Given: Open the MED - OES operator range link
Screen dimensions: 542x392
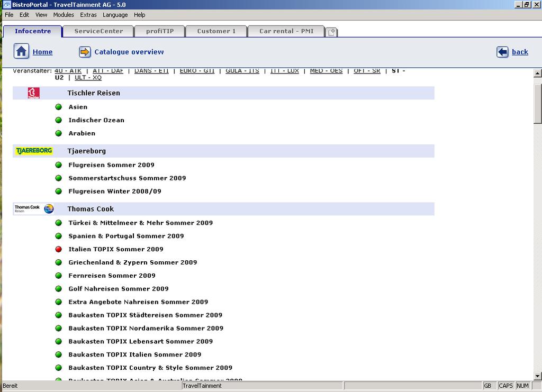Looking at the screenshot, I should click(326, 71).
